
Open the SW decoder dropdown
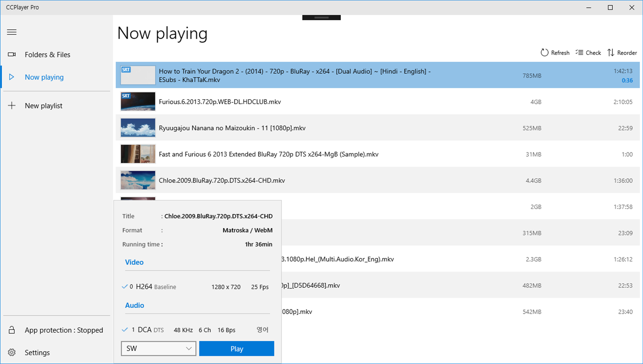point(158,349)
